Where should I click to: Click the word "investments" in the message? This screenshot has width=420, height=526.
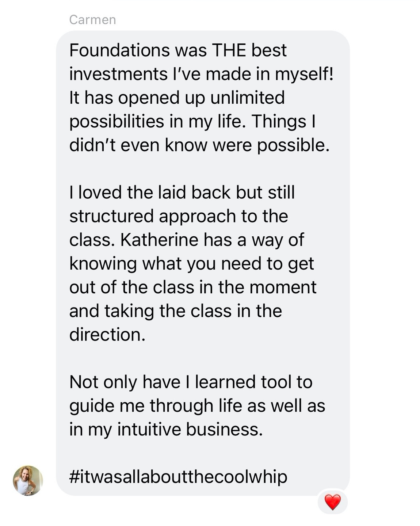click(118, 74)
